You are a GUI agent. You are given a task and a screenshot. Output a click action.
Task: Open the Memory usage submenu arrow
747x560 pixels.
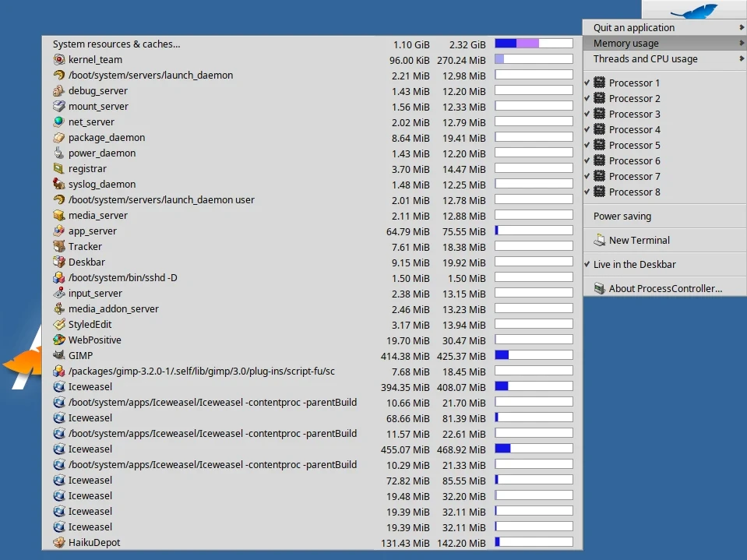[742, 43]
